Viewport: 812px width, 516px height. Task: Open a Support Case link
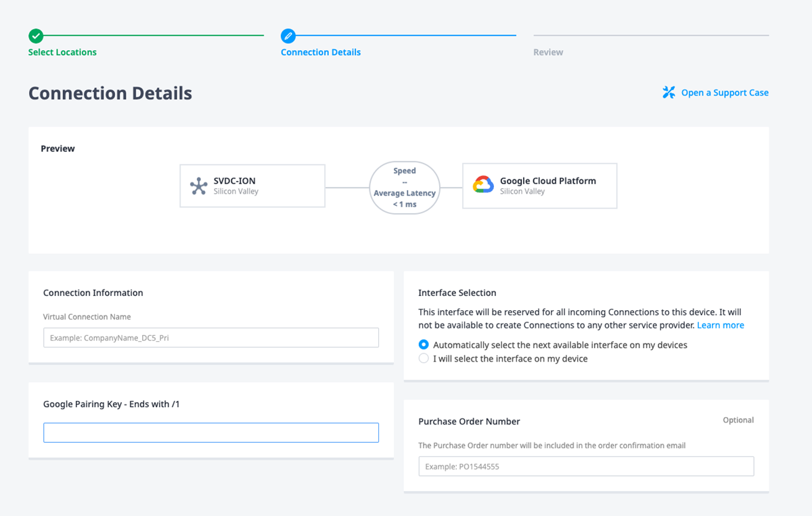(x=724, y=93)
